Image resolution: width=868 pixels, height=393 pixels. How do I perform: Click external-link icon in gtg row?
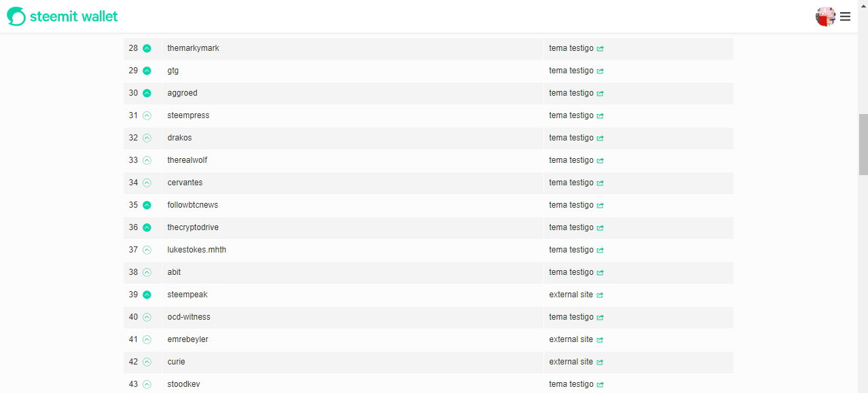point(600,71)
